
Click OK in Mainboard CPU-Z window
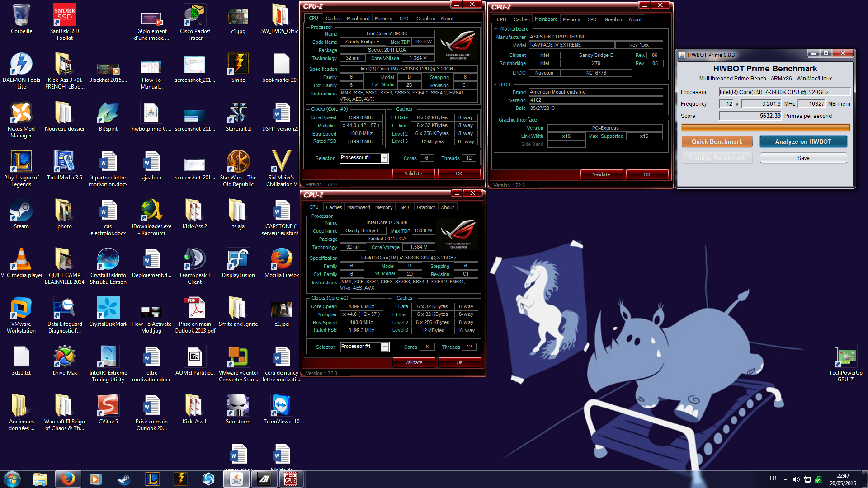coord(647,174)
